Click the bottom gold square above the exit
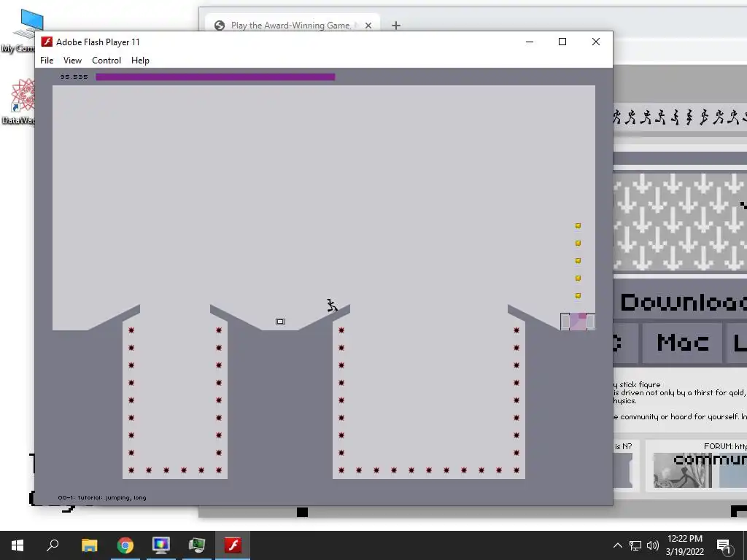 [x=578, y=296]
